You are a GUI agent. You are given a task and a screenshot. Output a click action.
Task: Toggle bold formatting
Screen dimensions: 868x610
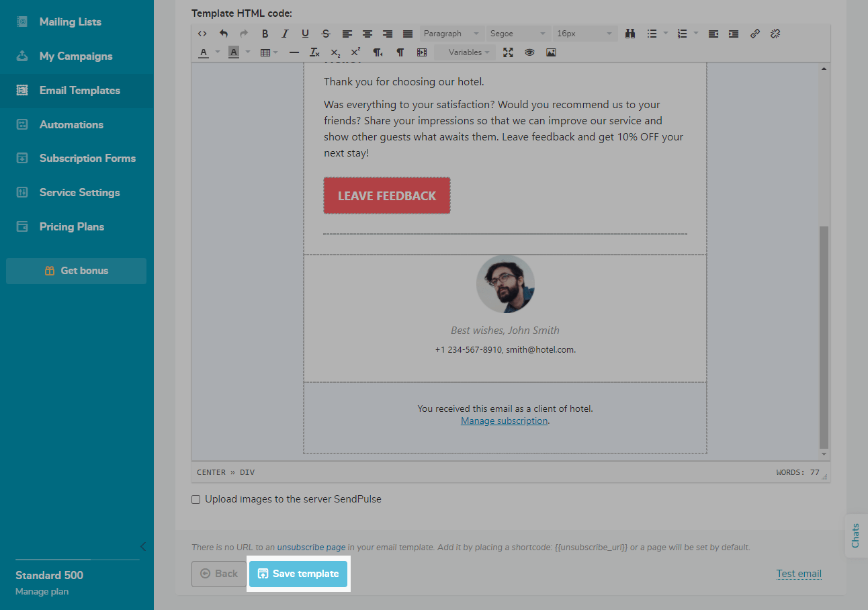coord(265,34)
